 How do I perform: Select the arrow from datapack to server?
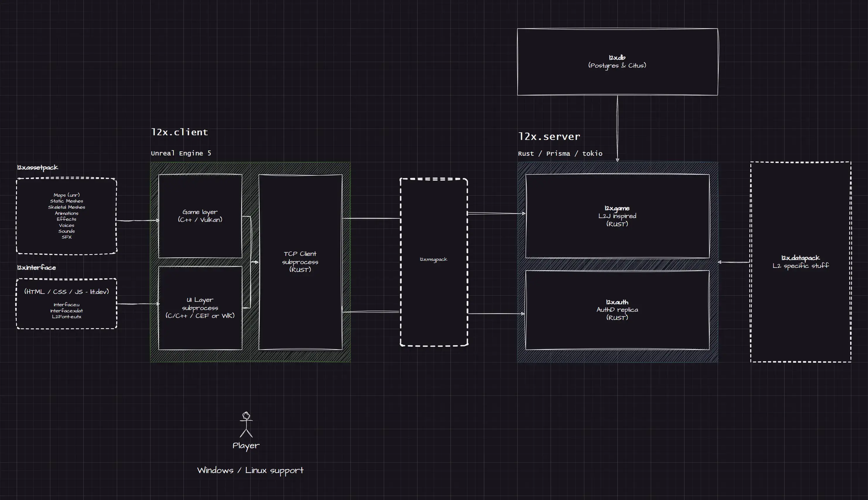tap(734, 262)
